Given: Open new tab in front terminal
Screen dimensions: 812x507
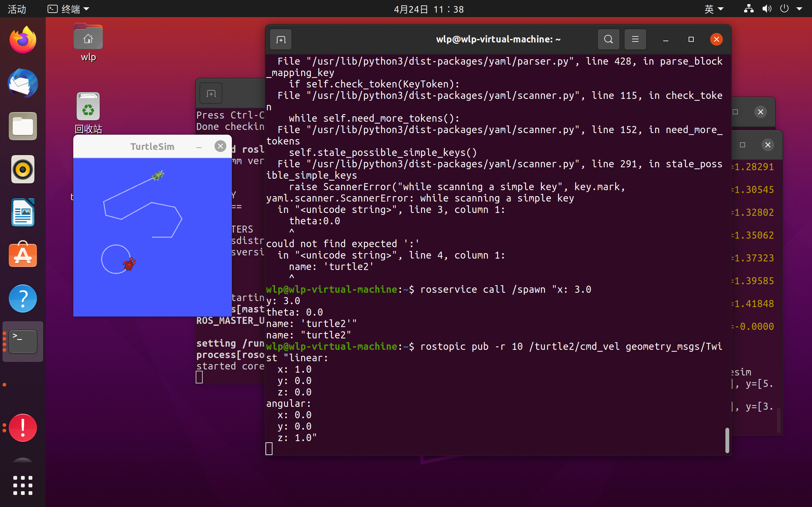Looking at the screenshot, I should pyautogui.click(x=280, y=40).
